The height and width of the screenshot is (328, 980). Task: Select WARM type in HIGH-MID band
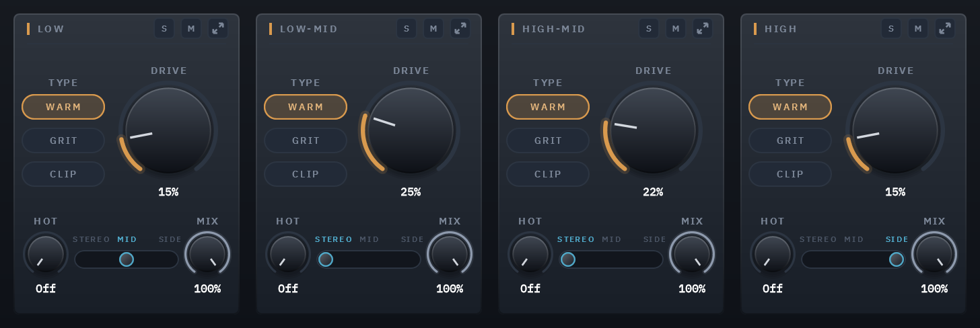tap(548, 107)
